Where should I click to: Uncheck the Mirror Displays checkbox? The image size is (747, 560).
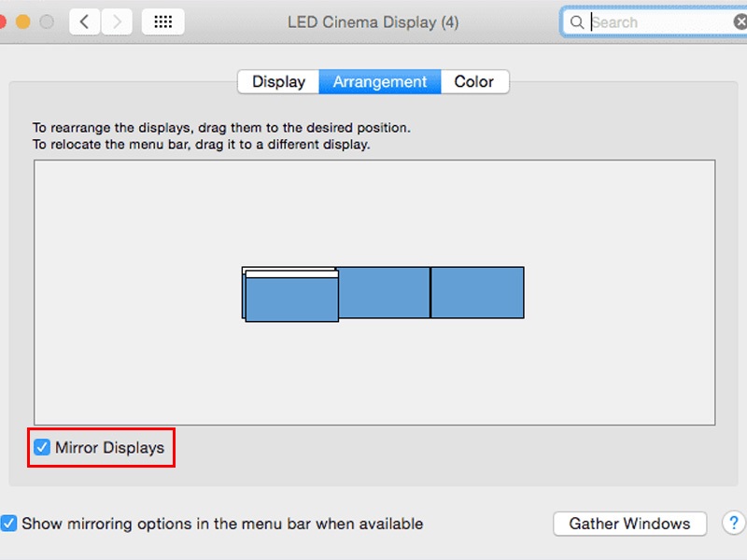(42, 448)
